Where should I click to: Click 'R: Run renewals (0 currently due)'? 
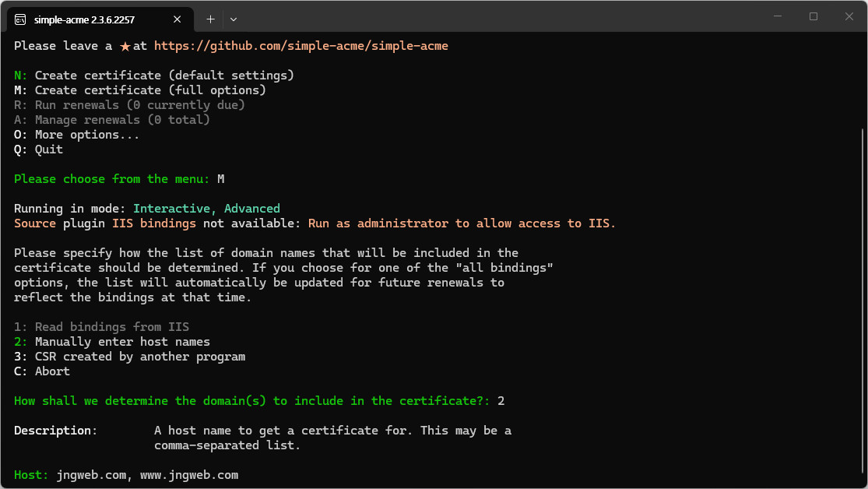tap(129, 105)
